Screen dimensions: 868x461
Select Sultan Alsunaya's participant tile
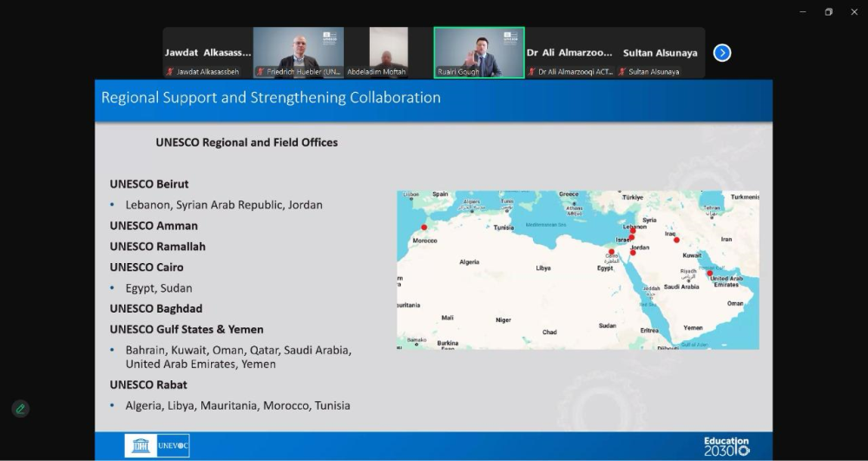point(660,52)
